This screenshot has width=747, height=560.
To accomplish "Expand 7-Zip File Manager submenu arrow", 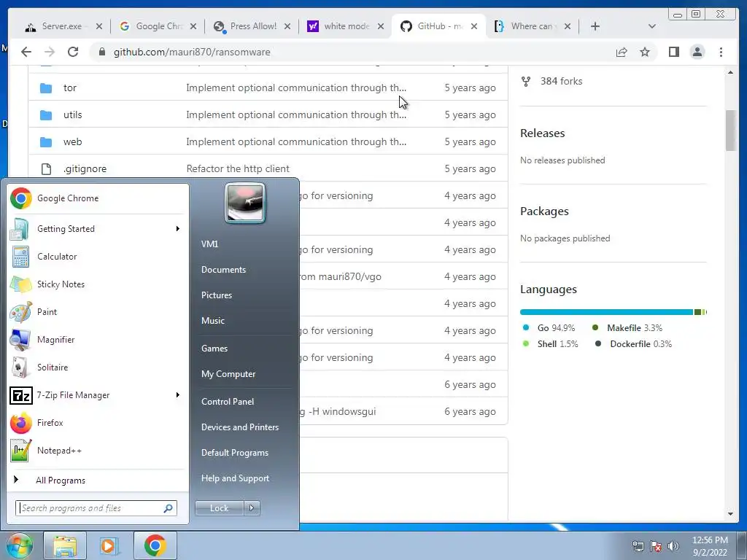I will 178,395.
